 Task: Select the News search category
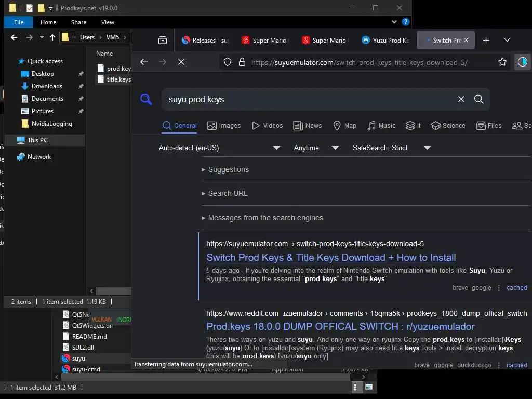point(308,126)
